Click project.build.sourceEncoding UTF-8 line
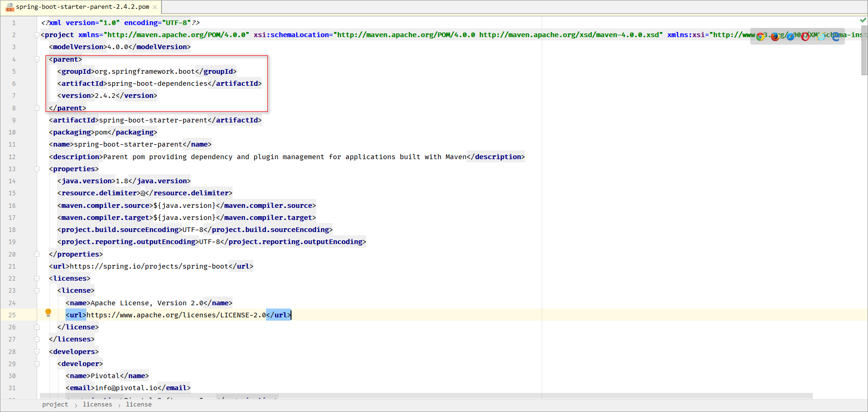The width and height of the screenshot is (868, 412). coord(195,230)
